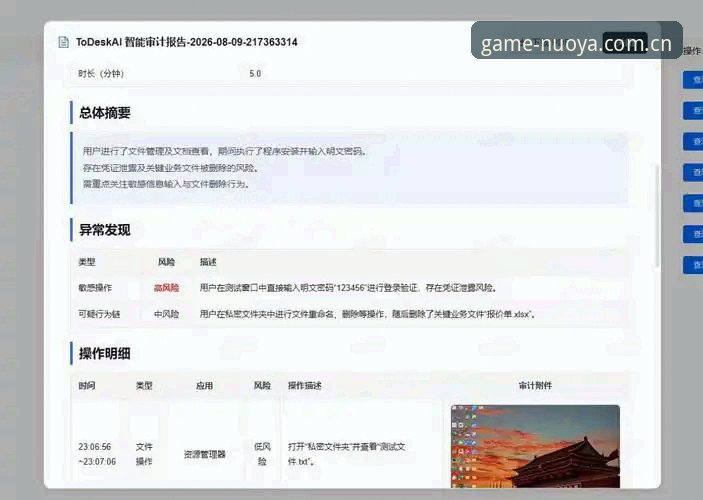Click the red "高风险" risk label
The height and width of the screenshot is (500, 703).
pyautogui.click(x=166, y=288)
